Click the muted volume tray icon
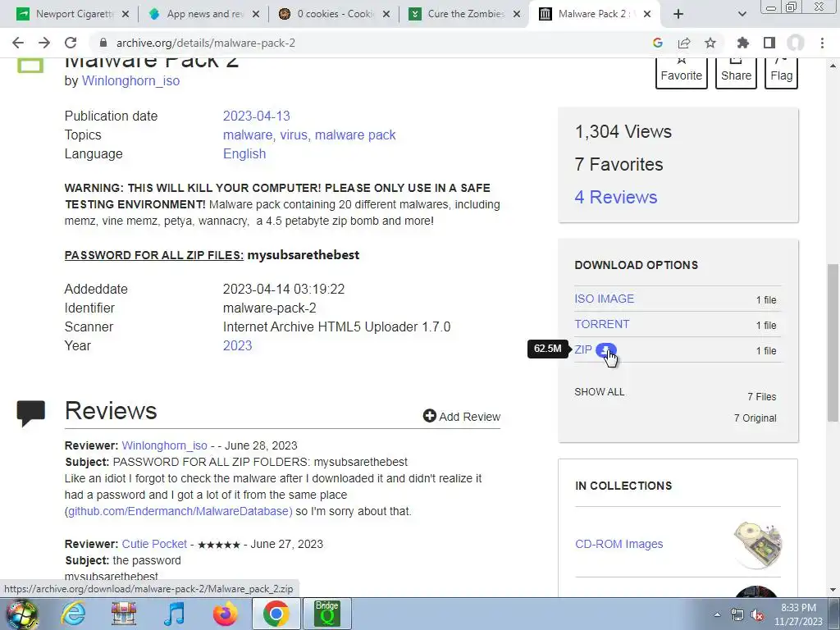 (757, 614)
